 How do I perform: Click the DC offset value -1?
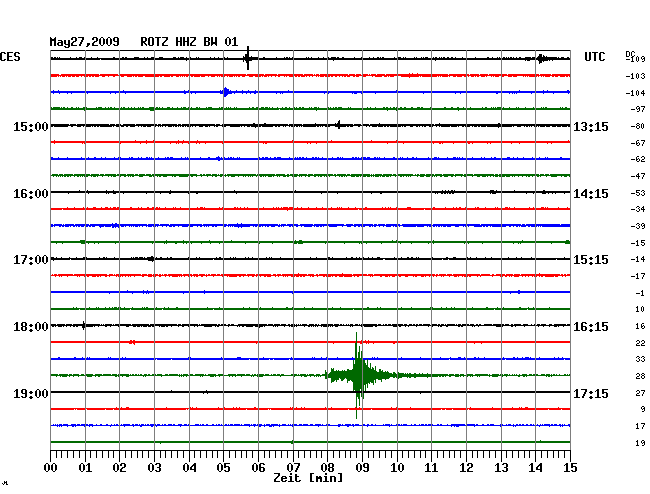(640, 293)
